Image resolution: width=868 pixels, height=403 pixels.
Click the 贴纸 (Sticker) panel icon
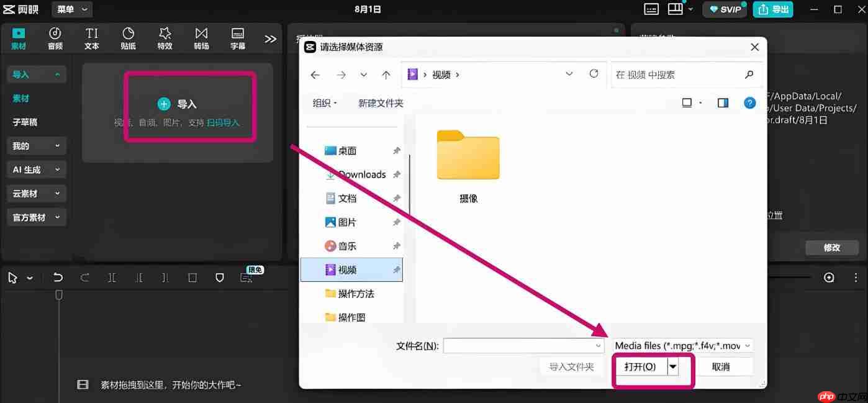pyautogui.click(x=128, y=38)
